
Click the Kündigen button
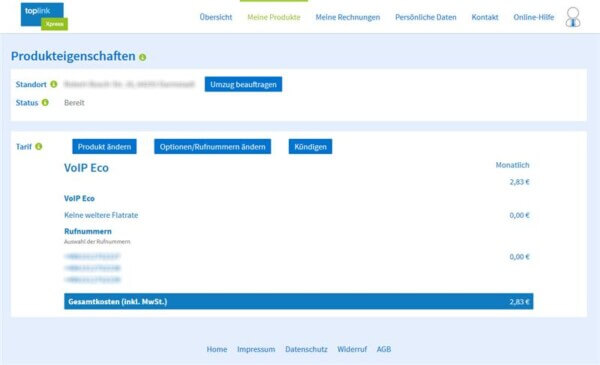pos(310,147)
